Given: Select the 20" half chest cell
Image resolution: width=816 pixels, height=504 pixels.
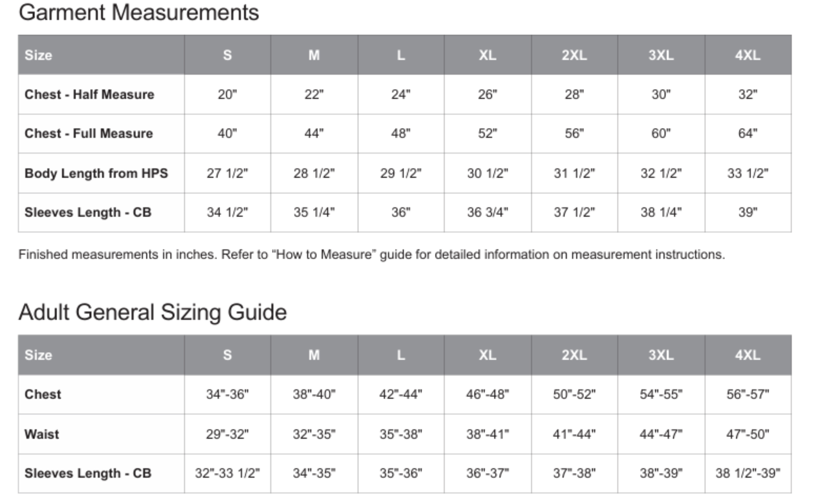Looking at the screenshot, I should (x=227, y=95).
